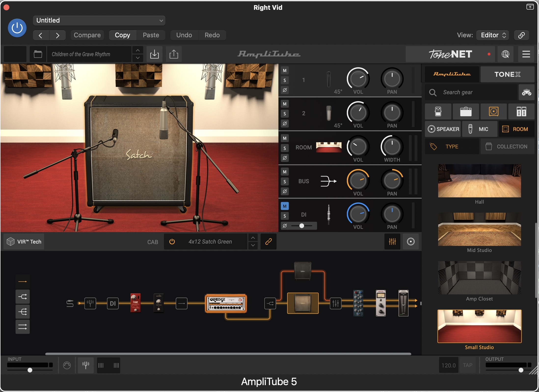Viewport: 539px width, 392px height.
Task: Switch to the TONEX tab
Action: pyautogui.click(x=507, y=74)
